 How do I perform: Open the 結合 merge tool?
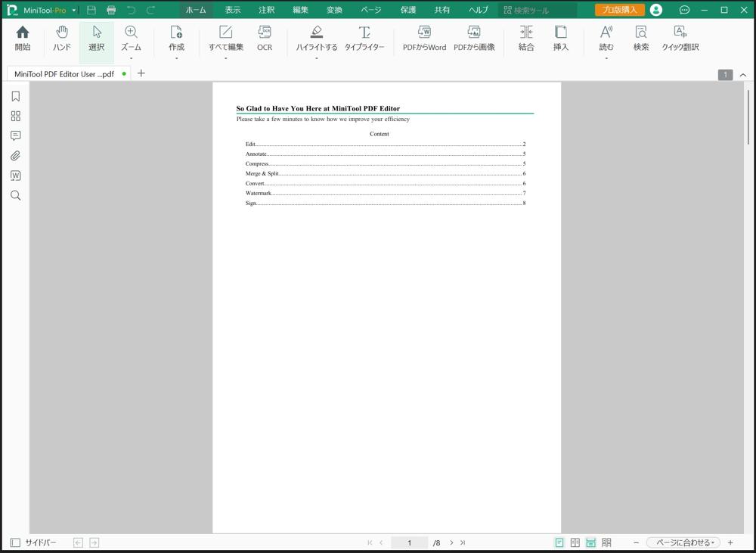tap(526, 39)
